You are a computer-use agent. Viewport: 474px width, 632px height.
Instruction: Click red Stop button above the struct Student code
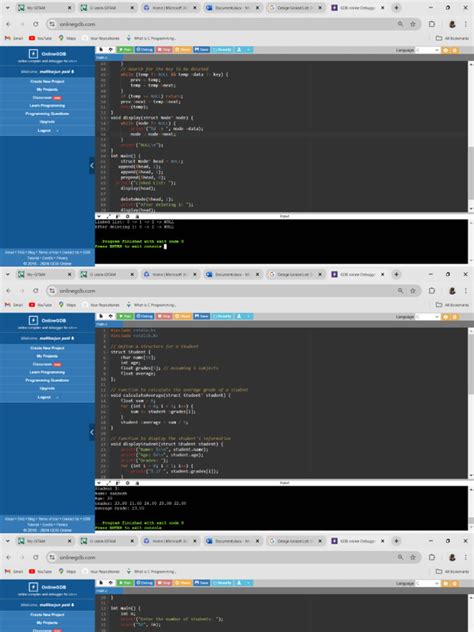[x=164, y=316]
